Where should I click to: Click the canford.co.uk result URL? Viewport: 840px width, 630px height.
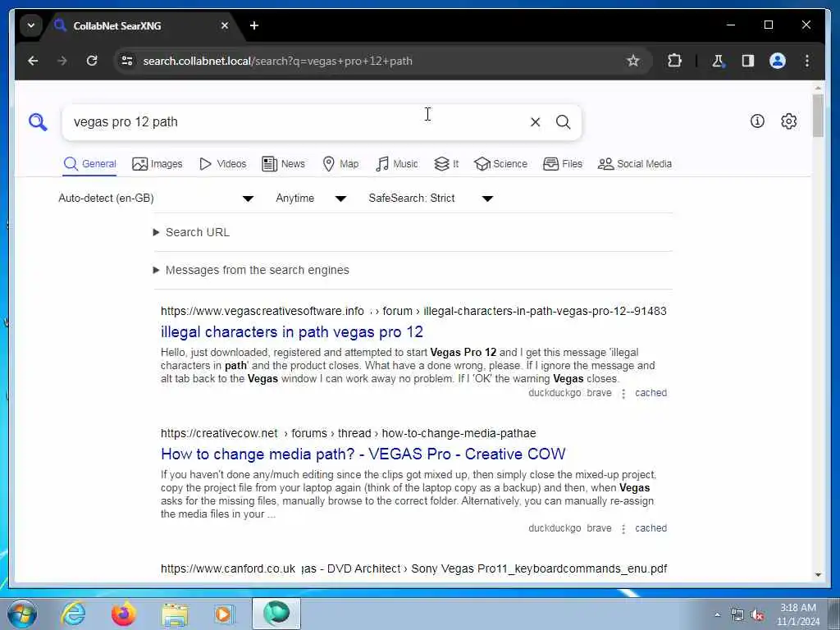pos(413,569)
